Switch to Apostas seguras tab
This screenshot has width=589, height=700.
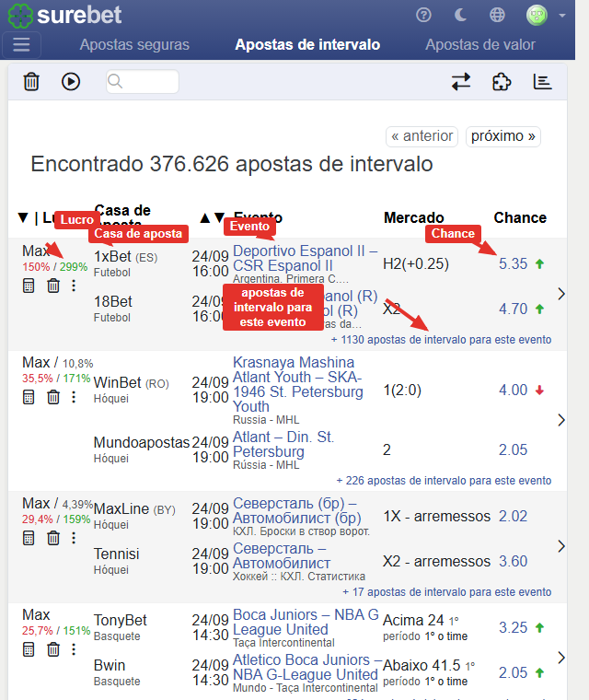click(x=134, y=44)
